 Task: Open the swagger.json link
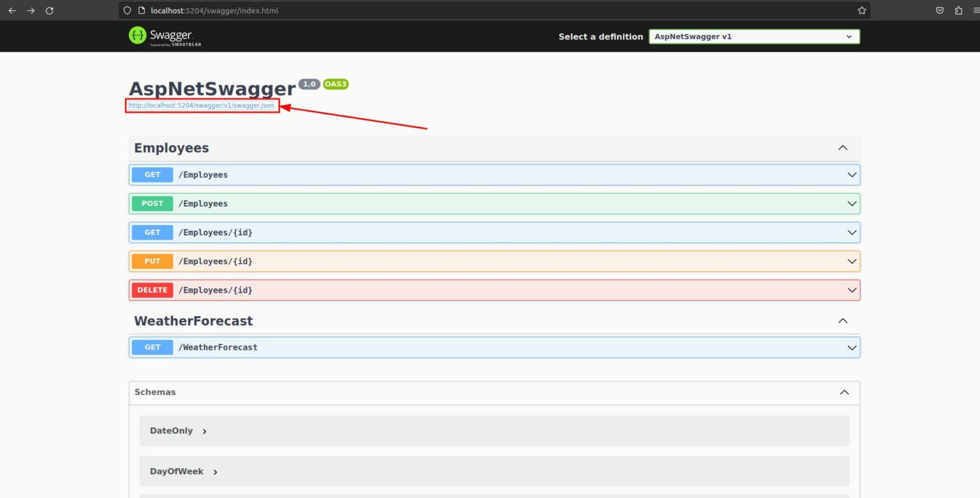(x=202, y=105)
